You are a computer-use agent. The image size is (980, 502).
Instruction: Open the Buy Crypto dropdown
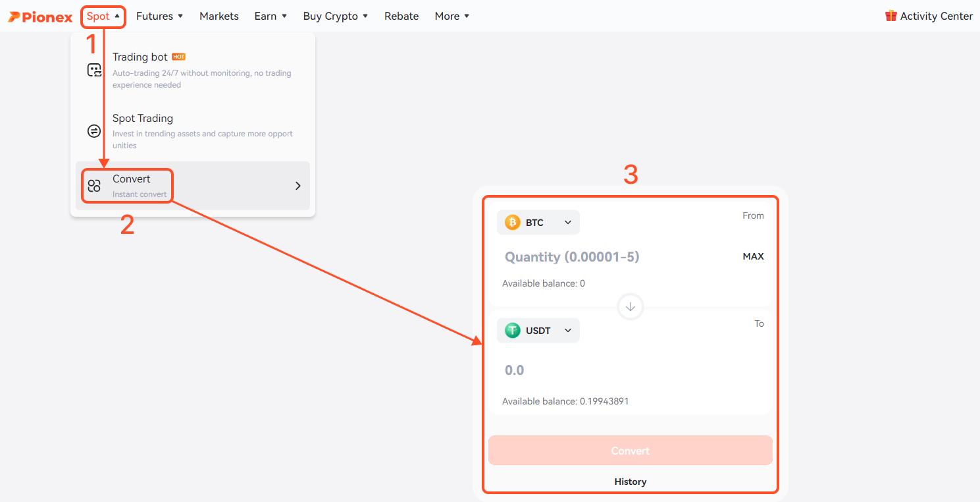[336, 16]
